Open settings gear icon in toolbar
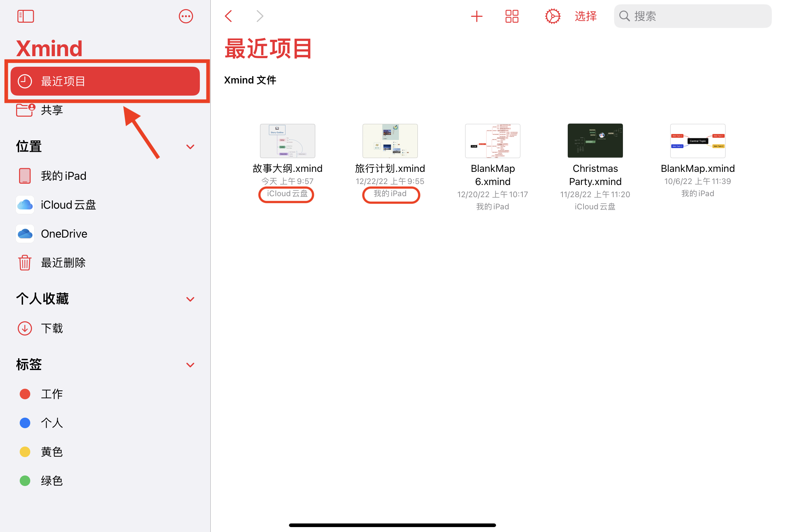 [x=553, y=16]
